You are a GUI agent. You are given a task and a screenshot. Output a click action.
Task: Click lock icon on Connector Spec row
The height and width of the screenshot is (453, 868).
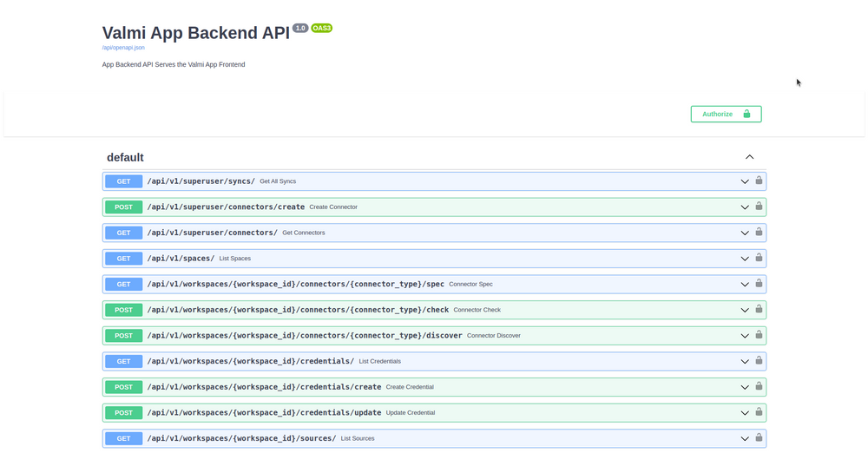click(759, 284)
